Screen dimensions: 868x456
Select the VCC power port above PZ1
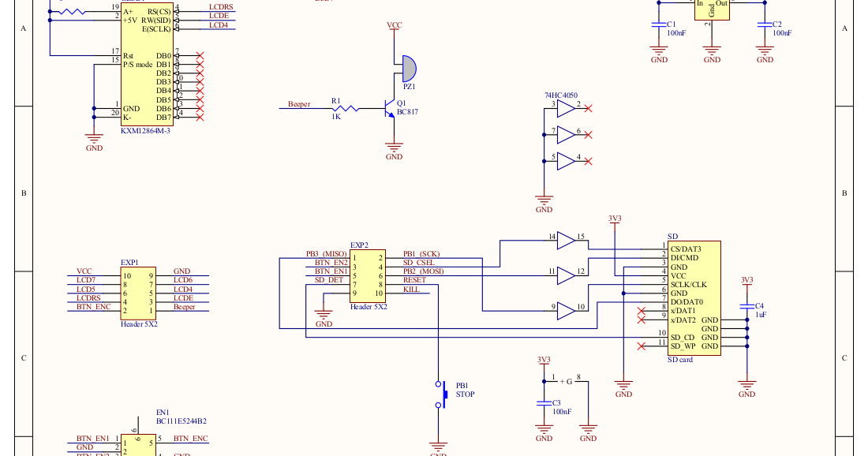coord(393,25)
